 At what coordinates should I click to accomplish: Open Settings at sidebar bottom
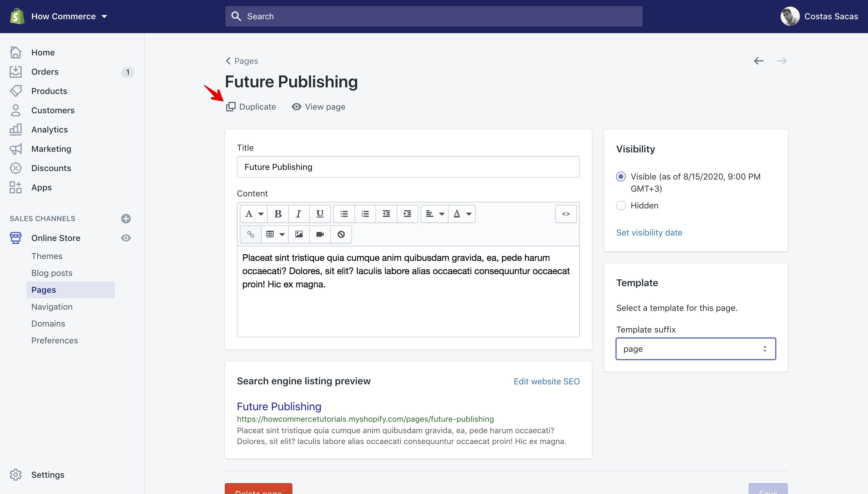pyautogui.click(x=48, y=475)
